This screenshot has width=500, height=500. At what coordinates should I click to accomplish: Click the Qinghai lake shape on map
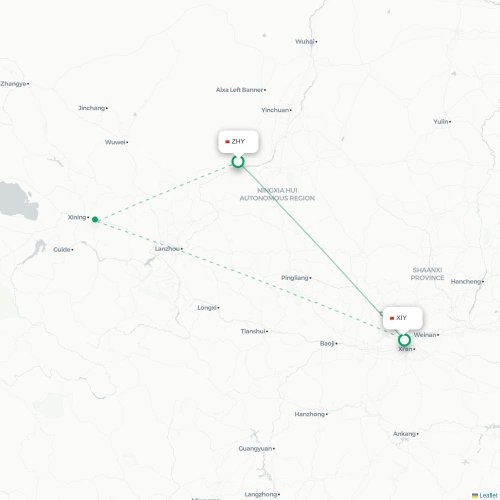tap(18, 201)
